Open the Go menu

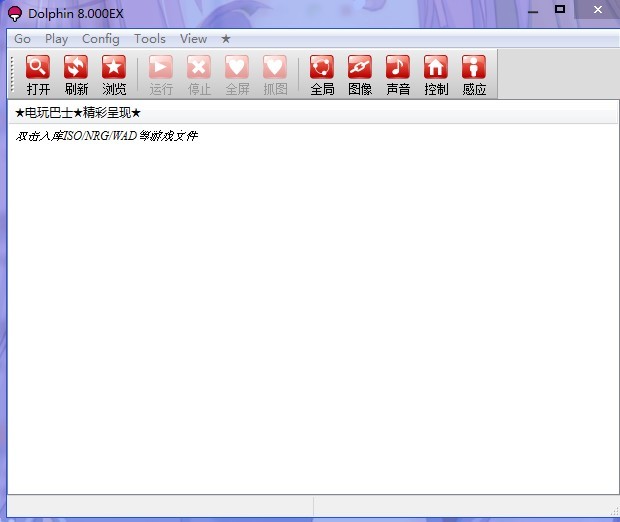(x=22, y=39)
